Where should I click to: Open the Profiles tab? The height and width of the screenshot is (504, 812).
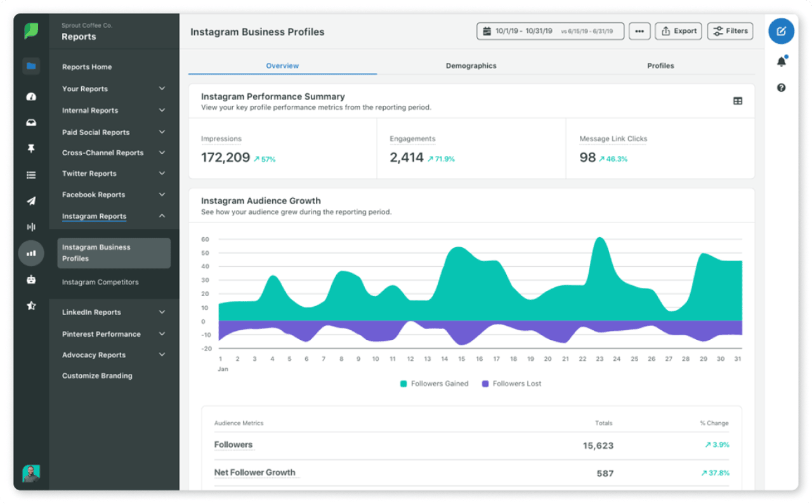pos(660,65)
